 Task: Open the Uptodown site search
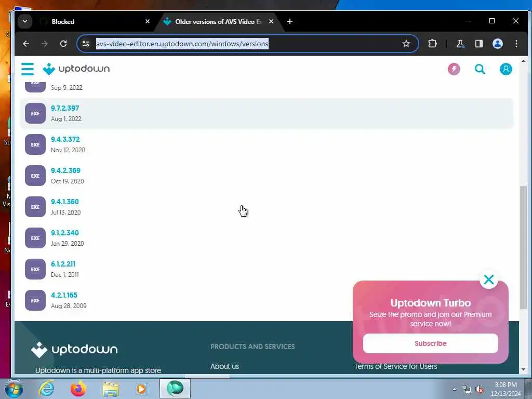[480, 69]
